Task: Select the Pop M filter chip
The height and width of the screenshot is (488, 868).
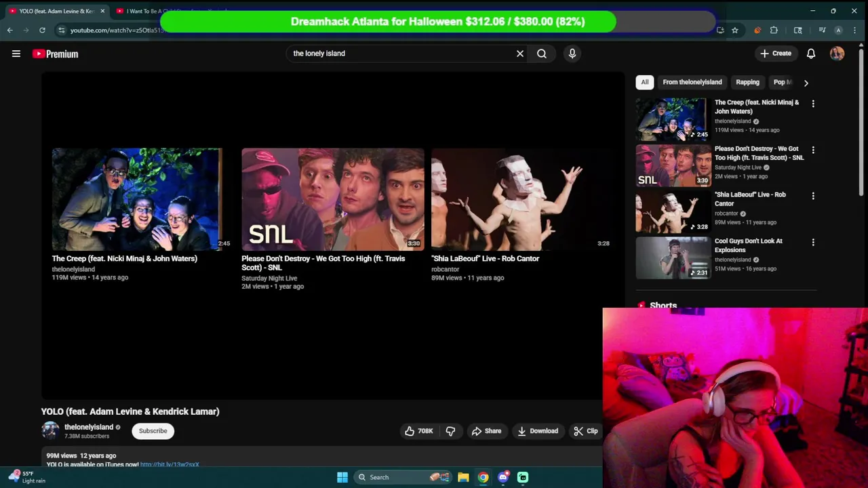Action: 783,82
